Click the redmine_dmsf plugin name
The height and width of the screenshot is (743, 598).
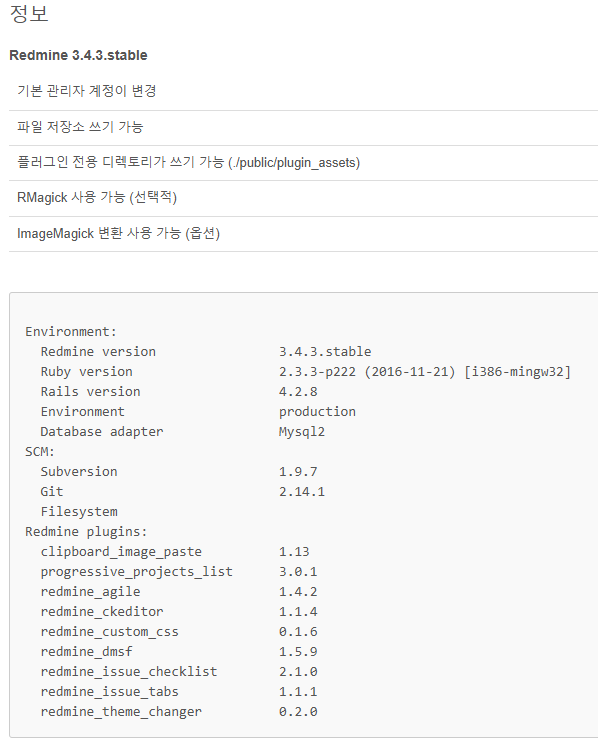click(86, 652)
